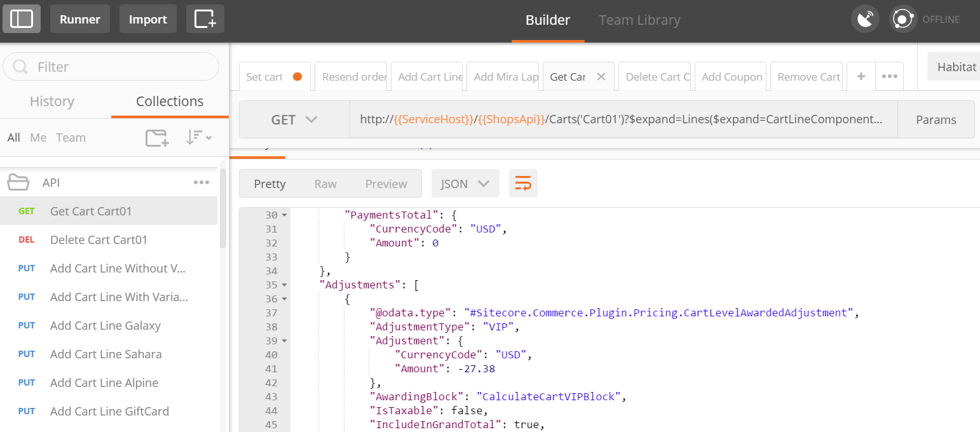Close the Get Cart tab
Image resolution: width=980 pixels, height=432 pixels.
click(601, 77)
